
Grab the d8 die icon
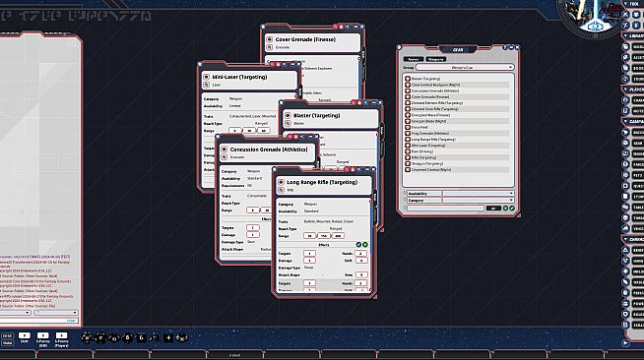coord(128,337)
